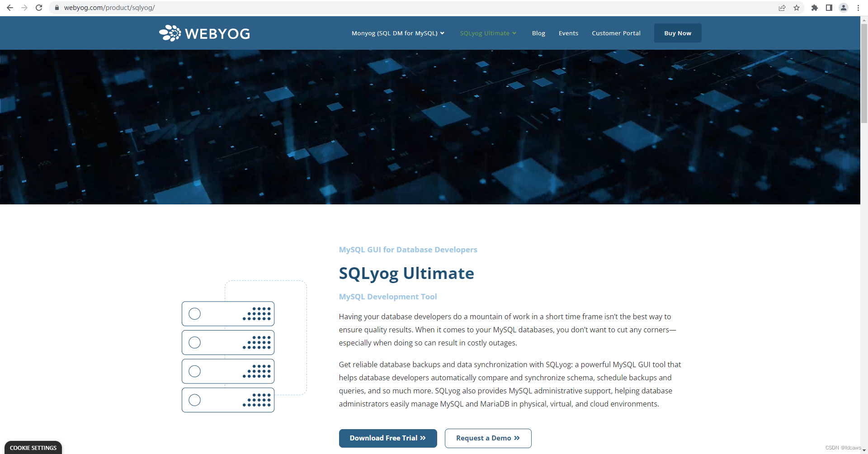Click the Webyog logo
The height and width of the screenshot is (454, 868).
point(204,33)
